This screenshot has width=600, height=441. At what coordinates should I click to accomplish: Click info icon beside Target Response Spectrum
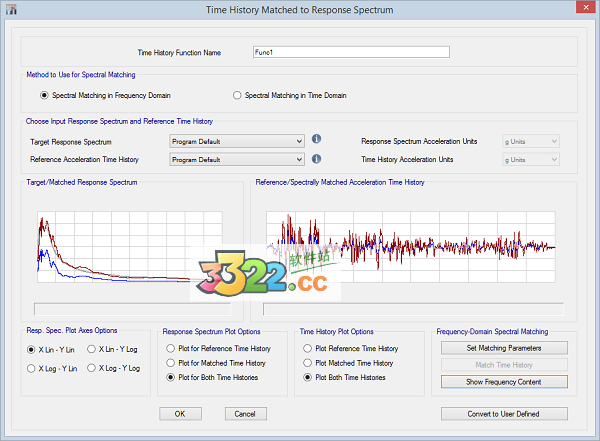tap(316, 141)
